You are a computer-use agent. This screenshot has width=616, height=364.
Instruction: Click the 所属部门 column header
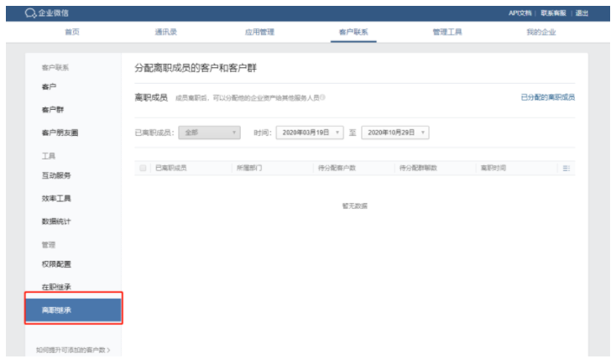pyautogui.click(x=249, y=168)
